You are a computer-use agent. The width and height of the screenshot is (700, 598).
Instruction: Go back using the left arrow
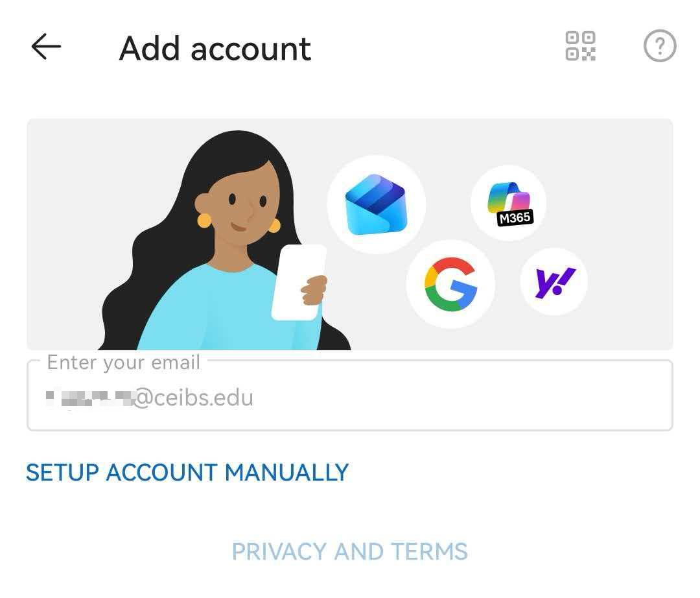click(46, 47)
